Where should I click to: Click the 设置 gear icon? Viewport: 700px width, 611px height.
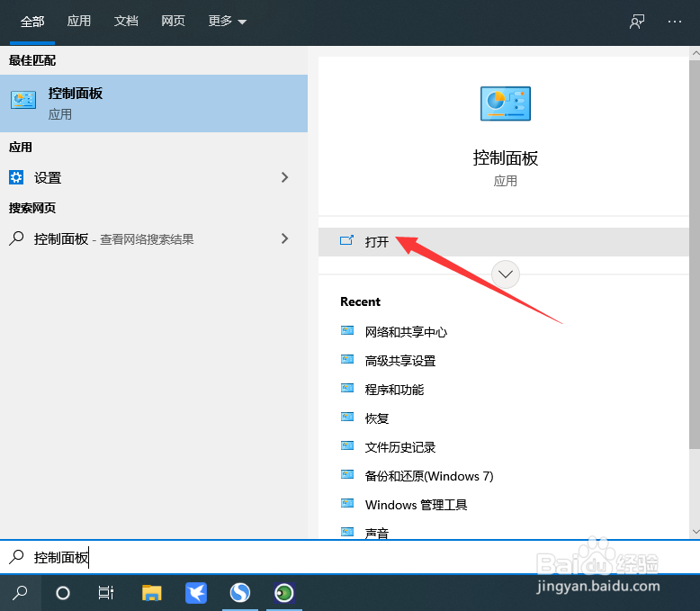click(16, 177)
